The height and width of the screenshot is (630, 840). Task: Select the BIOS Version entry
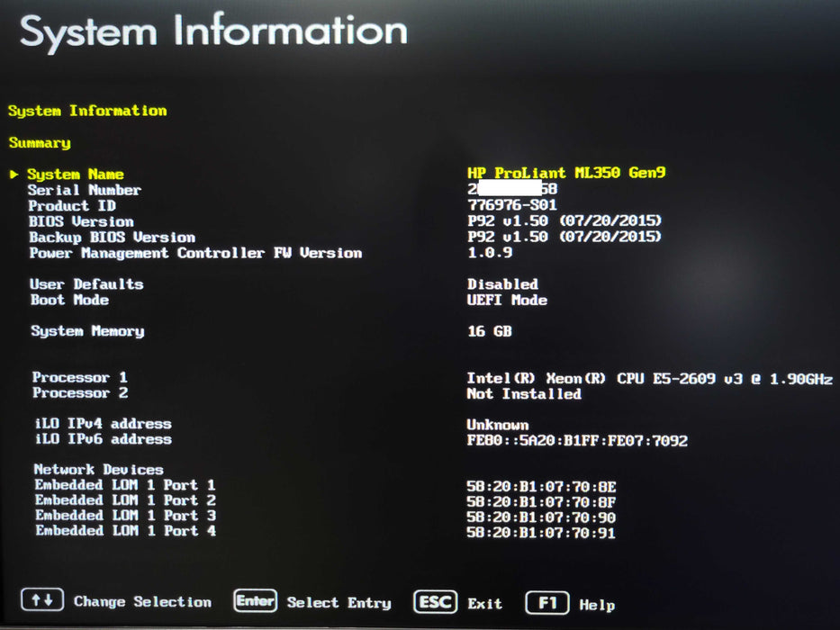click(81, 221)
